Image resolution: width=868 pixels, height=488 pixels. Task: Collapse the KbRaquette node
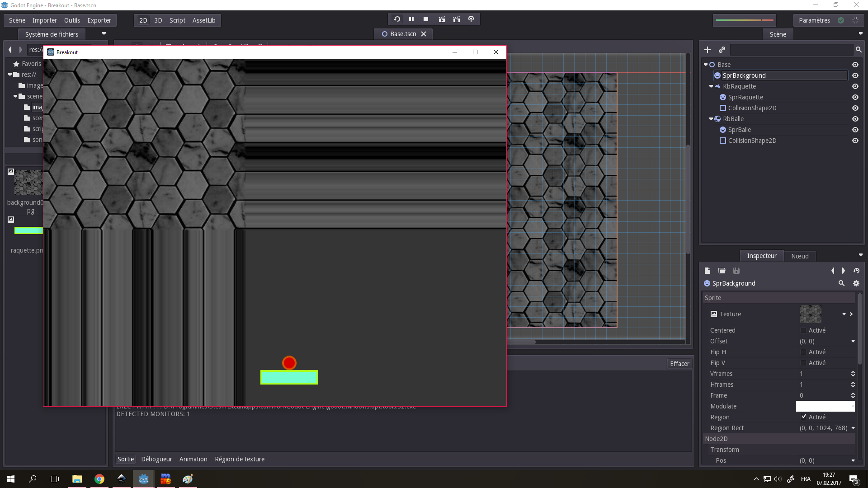coord(711,86)
